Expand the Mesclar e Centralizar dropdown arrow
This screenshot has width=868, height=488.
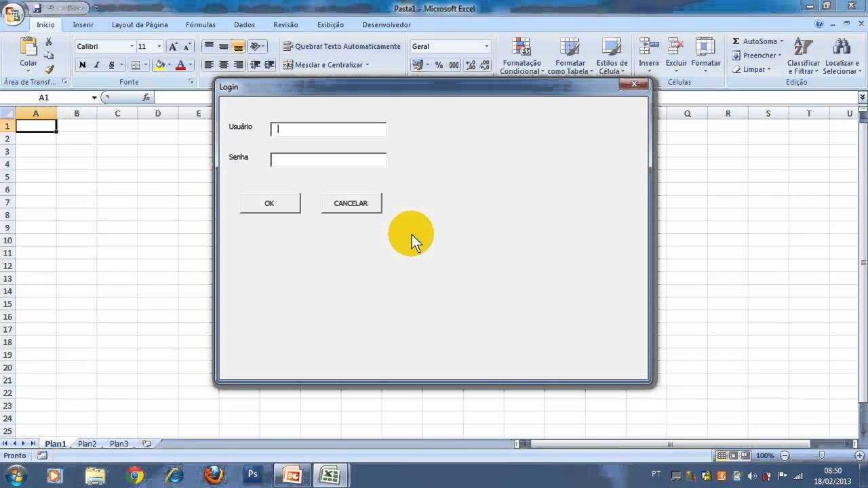[x=368, y=65]
